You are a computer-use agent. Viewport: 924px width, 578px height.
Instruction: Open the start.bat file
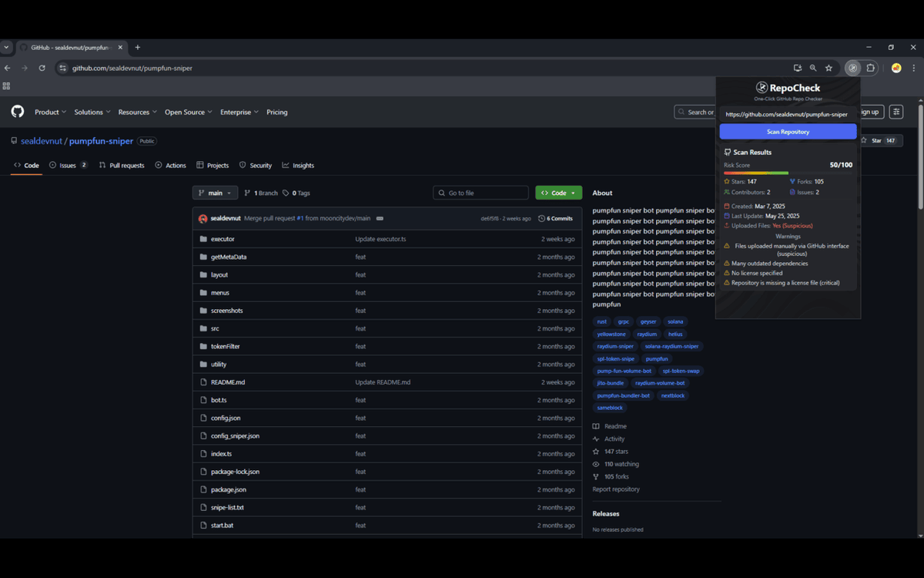222,525
